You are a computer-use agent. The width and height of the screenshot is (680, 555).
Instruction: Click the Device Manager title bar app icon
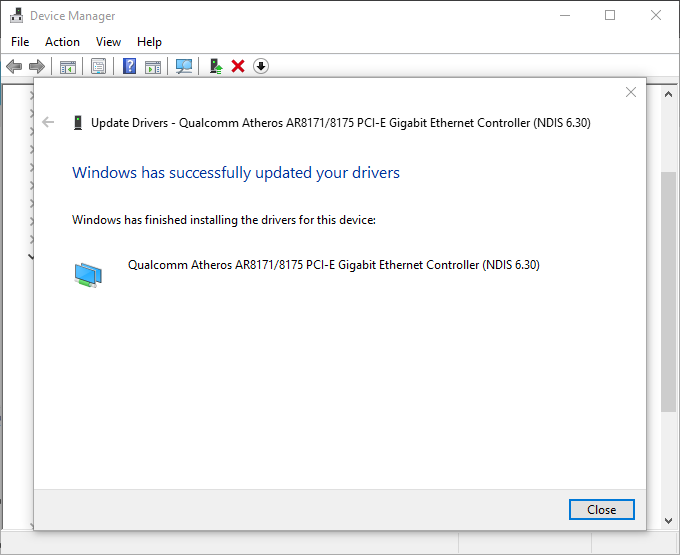click(16, 15)
